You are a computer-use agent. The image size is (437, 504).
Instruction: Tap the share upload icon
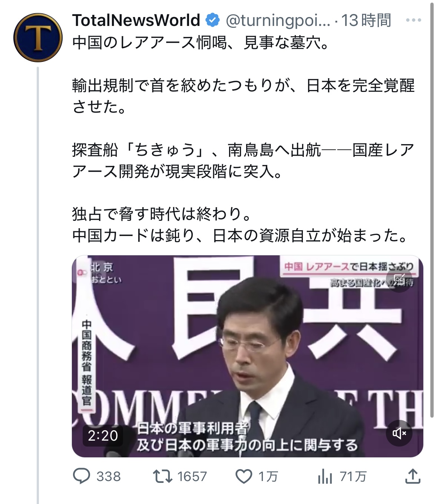413,476
